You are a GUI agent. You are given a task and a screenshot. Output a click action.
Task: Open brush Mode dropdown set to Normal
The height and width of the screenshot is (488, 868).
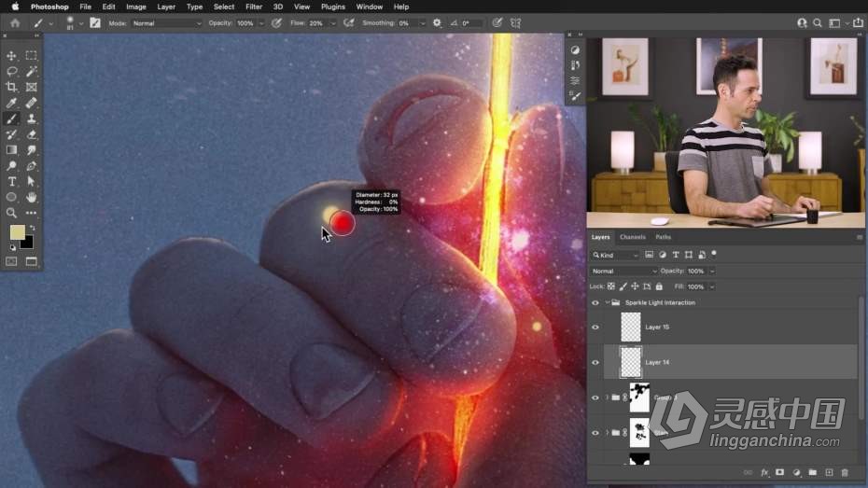(x=167, y=23)
